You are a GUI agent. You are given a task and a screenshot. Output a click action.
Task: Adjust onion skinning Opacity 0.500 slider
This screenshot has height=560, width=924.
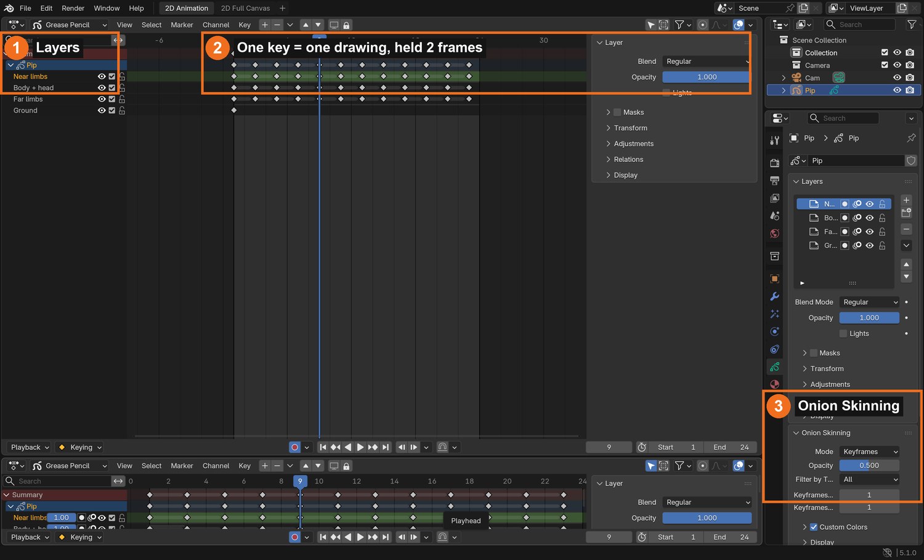(869, 466)
